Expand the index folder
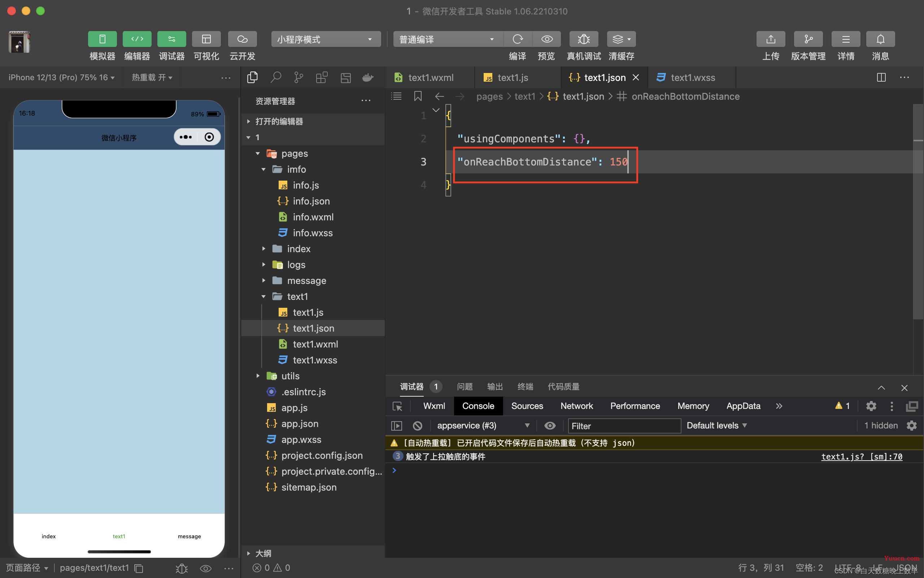This screenshot has width=924, height=578. click(313, 249)
